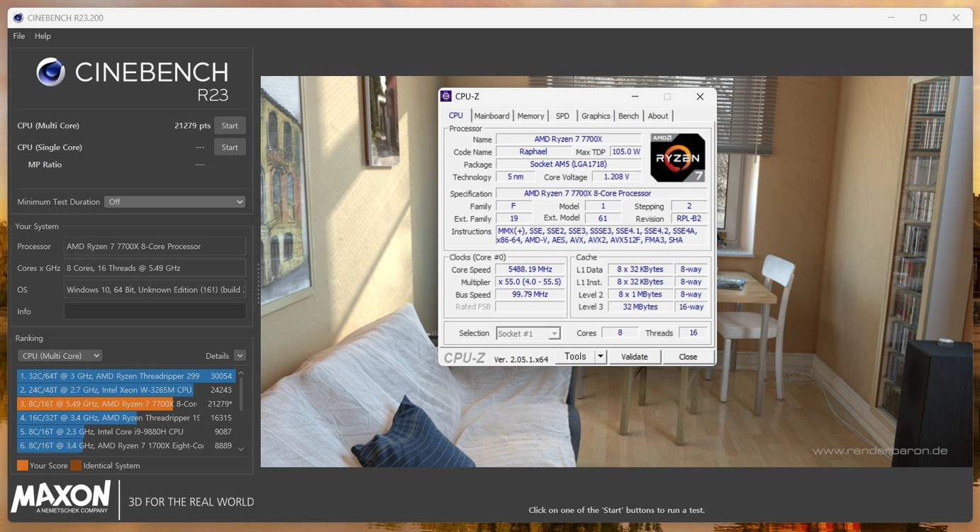Switch to the Mainboard tab in CPU-Z

(x=492, y=116)
